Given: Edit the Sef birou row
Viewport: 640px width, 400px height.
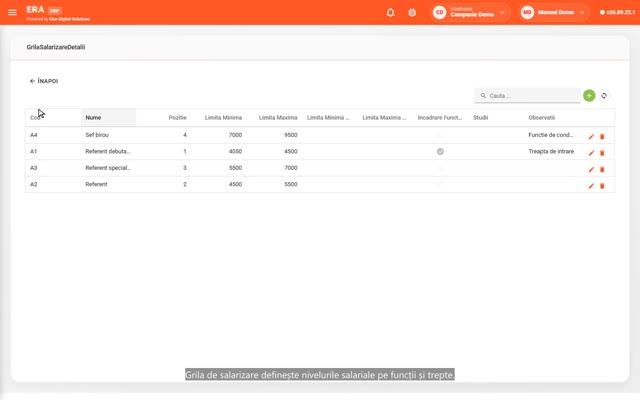Looking at the screenshot, I should (591, 136).
